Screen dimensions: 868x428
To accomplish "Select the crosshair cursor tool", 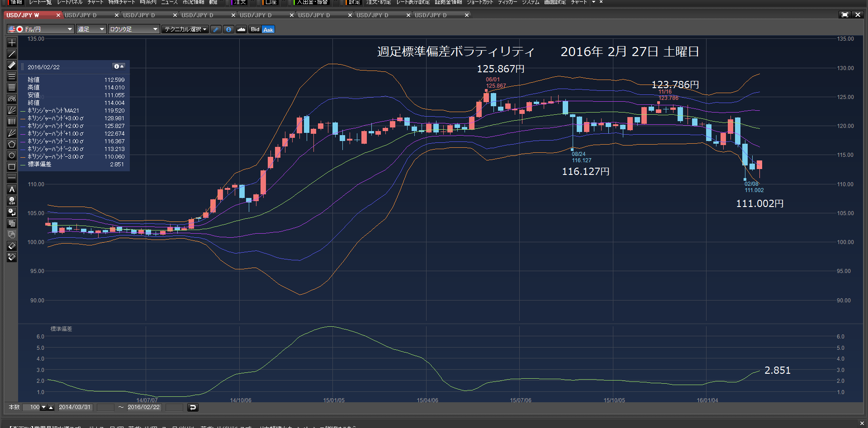I will click(x=12, y=42).
